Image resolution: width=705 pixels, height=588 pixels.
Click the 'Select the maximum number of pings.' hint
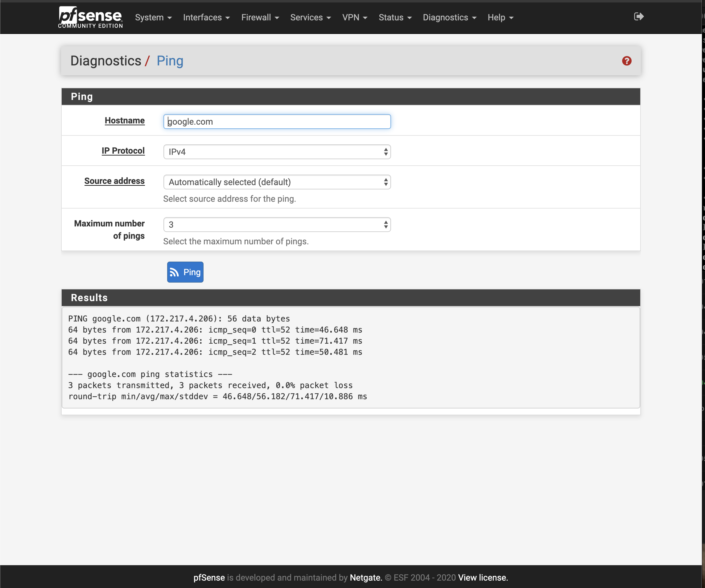point(236,242)
